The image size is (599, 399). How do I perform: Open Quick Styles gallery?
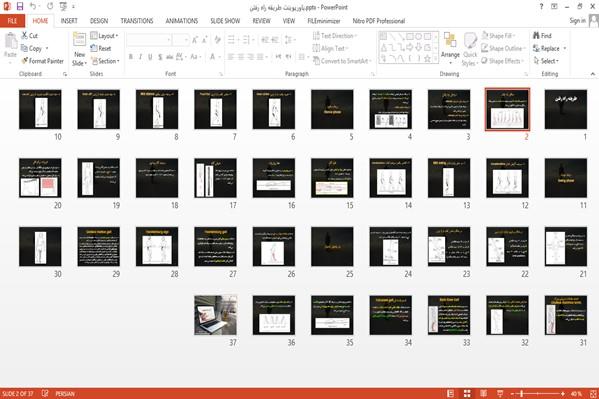click(x=470, y=50)
